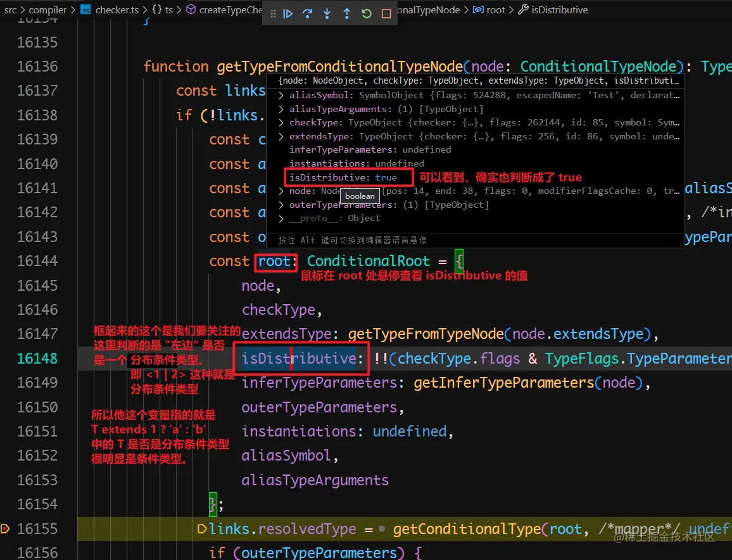Click line number 16144 in gutter
This screenshot has height=560, width=732.
(37, 261)
